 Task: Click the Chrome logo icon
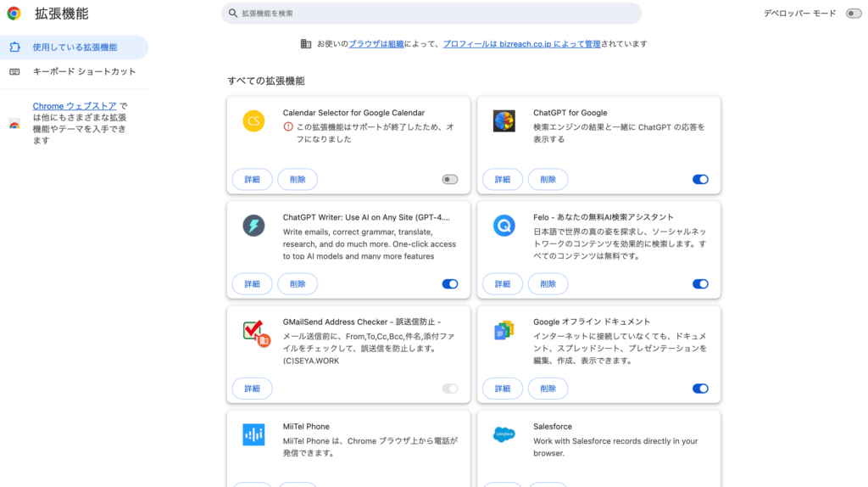(14, 14)
